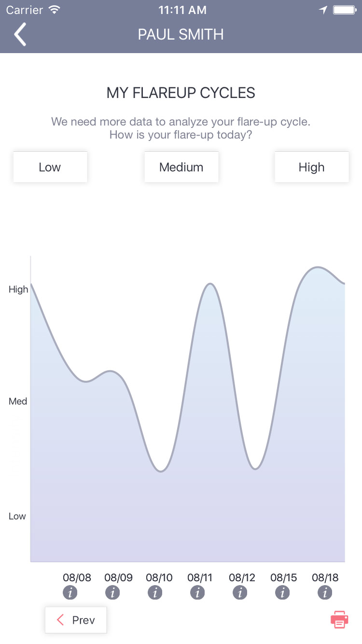Click the PAUL SMITH title
The image size is (362, 644).
[181, 34]
